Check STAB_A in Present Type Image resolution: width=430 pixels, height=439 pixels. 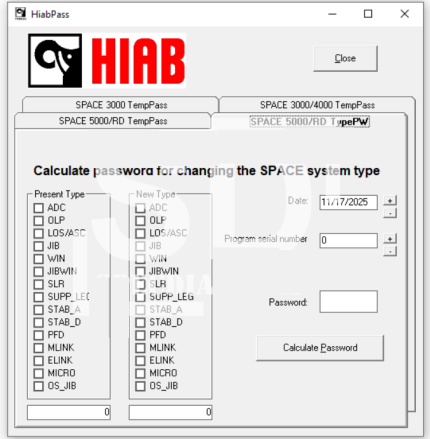click(39, 310)
